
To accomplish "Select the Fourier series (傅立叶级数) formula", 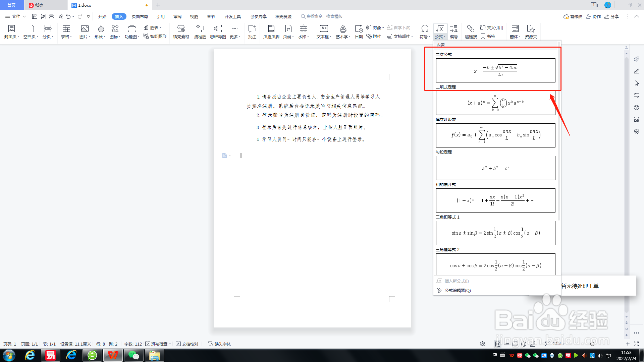I will coord(495,135).
